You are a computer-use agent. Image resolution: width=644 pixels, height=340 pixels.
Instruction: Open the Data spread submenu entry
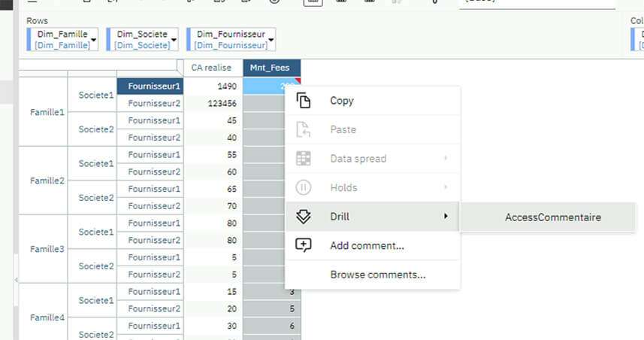coord(373,159)
